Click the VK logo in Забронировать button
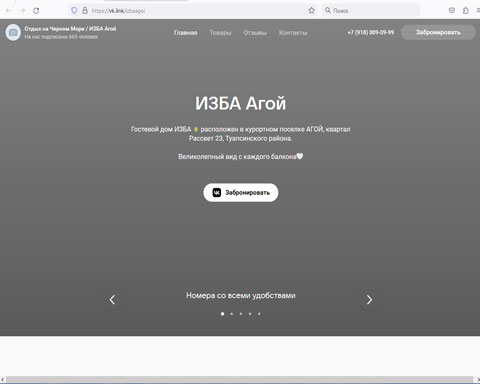 (217, 192)
